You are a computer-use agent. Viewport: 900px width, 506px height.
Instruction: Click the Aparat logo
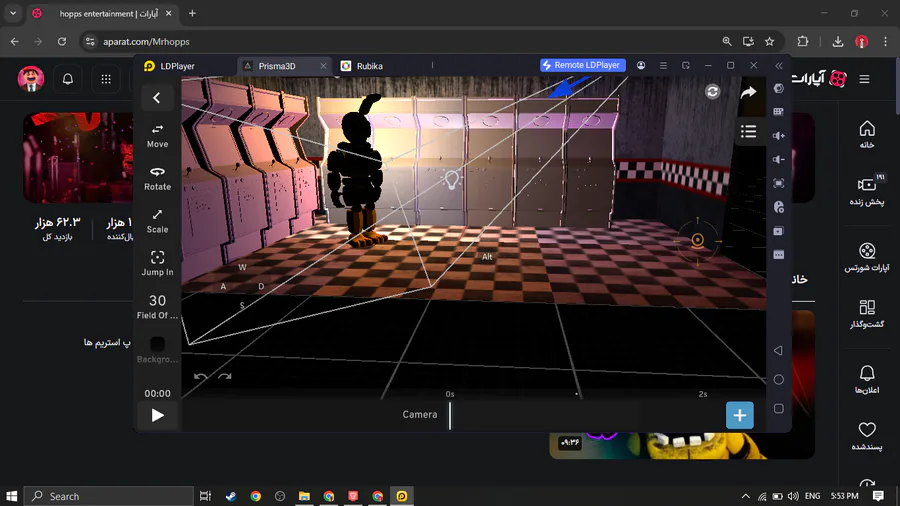[x=820, y=79]
